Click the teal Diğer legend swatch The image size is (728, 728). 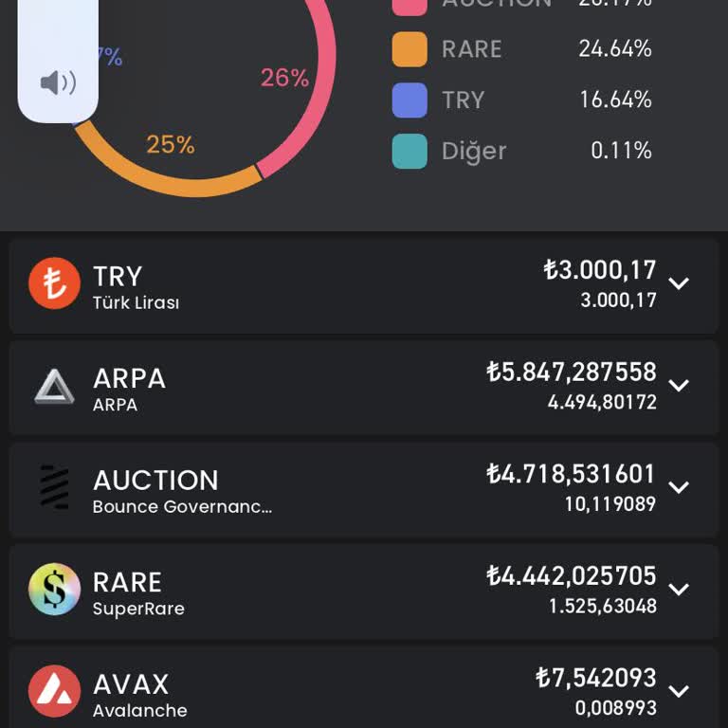tap(409, 152)
